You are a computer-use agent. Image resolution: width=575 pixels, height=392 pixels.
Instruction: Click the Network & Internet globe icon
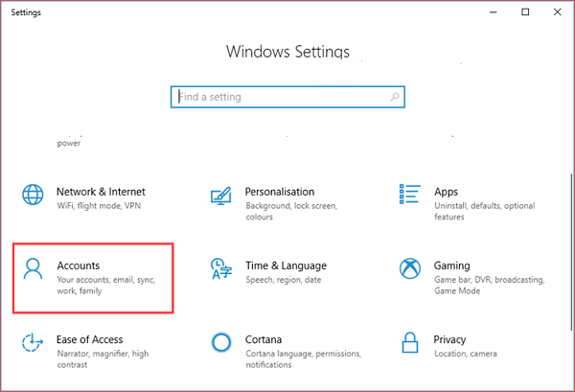click(34, 195)
